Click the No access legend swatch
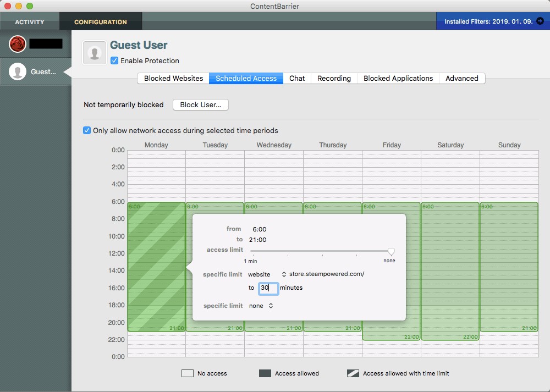550x392 pixels. [x=188, y=373]
